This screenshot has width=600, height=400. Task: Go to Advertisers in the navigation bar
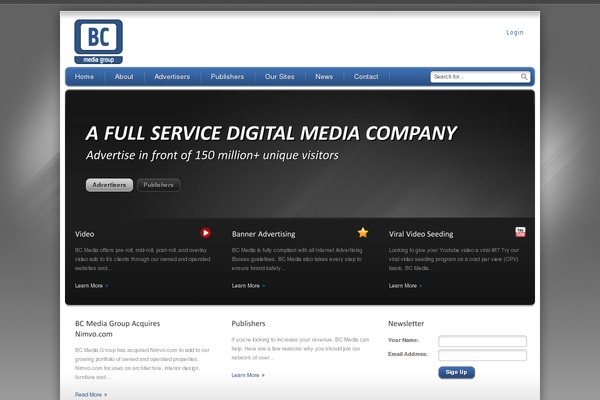[x=172, y=77]
